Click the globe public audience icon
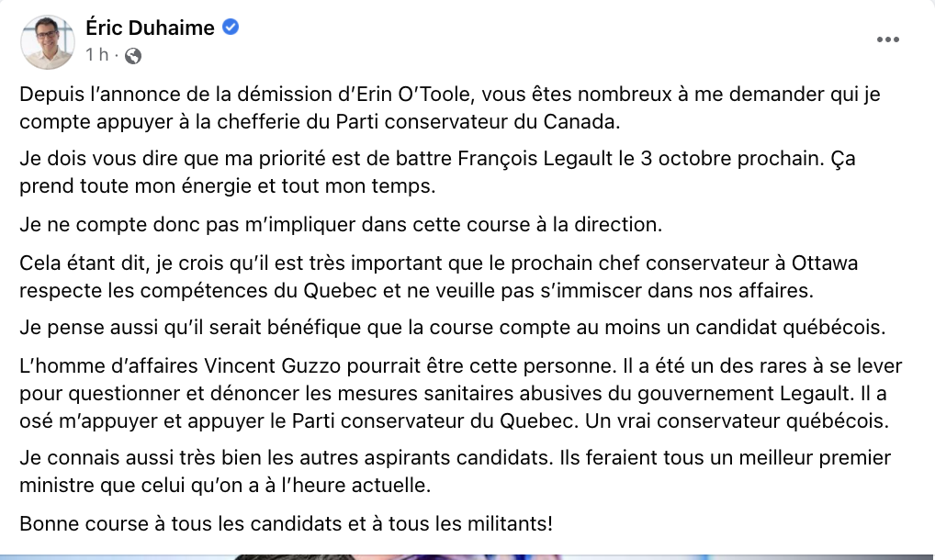This screenshot has height=560, width=935. (133, 56)
